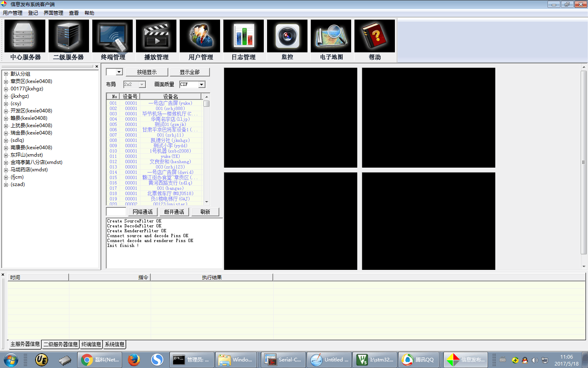Open the 画面质量 CIF dropdown
This screenshot has width=588, height=368.
201,85
